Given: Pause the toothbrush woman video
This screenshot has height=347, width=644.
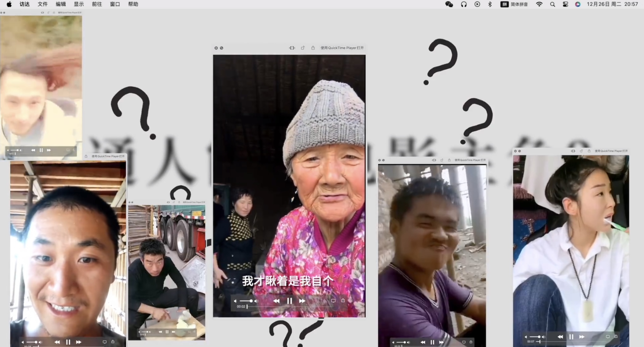Looking at the screenshot, I should 571,337.
